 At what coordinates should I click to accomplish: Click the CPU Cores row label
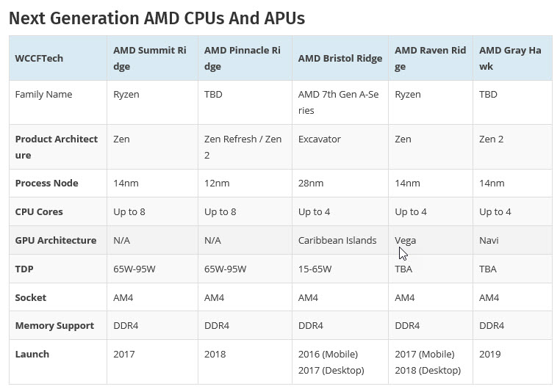tap(39, 211)
